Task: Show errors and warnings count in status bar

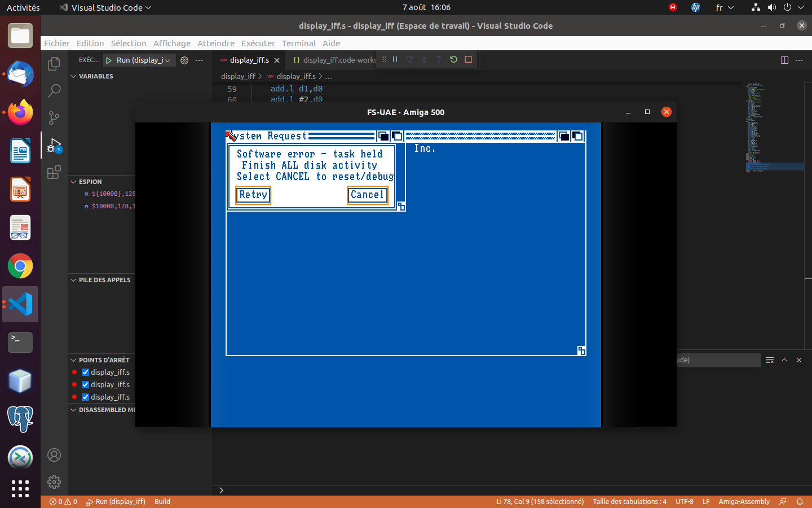Action: pyautogui.click(x=63, y=501)
